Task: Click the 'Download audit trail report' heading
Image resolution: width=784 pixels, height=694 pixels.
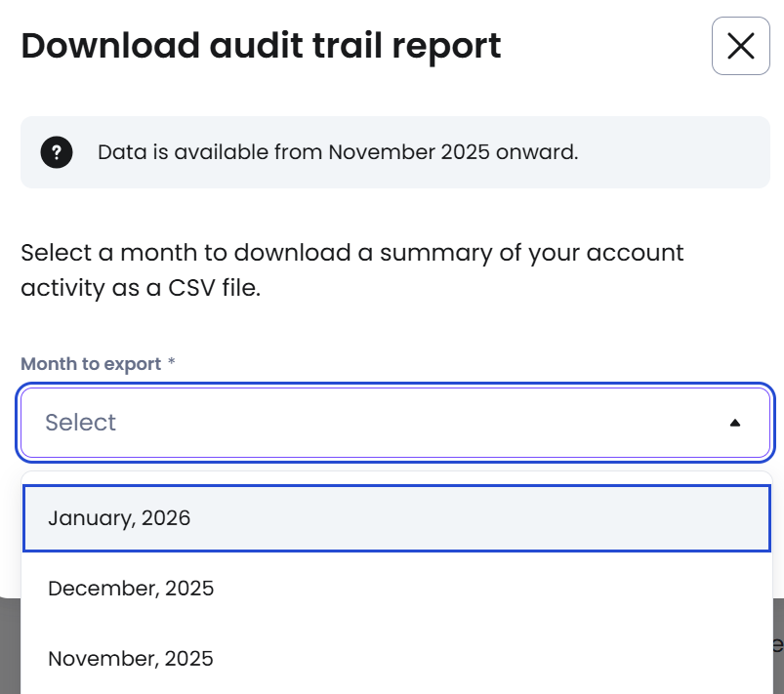Action: (x=261, y=46)
